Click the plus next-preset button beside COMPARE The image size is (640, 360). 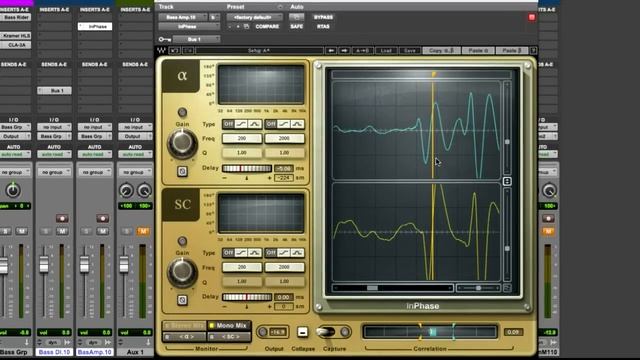[x=238, y=27]
